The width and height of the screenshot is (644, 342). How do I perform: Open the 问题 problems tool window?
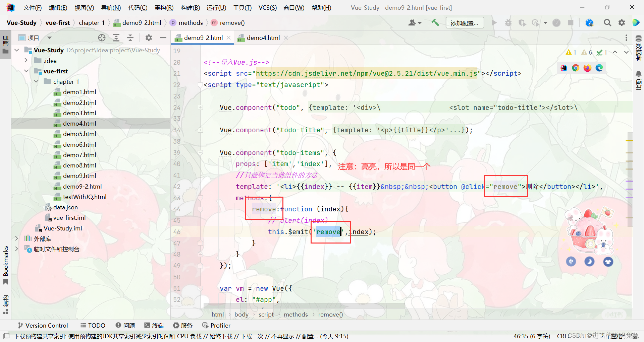[x=125, y=325]
